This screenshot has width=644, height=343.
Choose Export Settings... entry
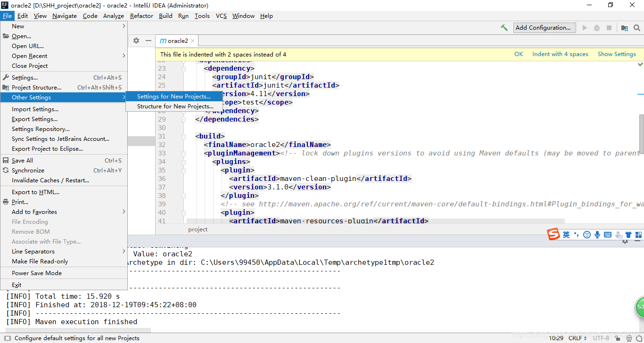(x=64, y=119)
